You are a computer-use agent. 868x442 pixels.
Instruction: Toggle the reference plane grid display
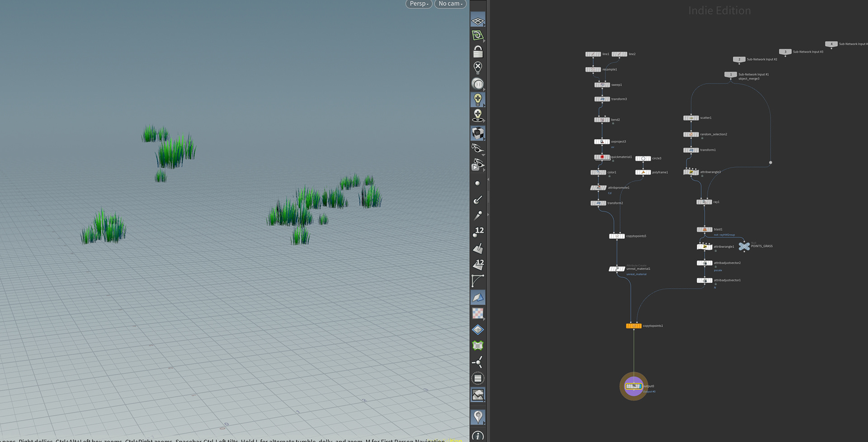click(x=478, y=21)
